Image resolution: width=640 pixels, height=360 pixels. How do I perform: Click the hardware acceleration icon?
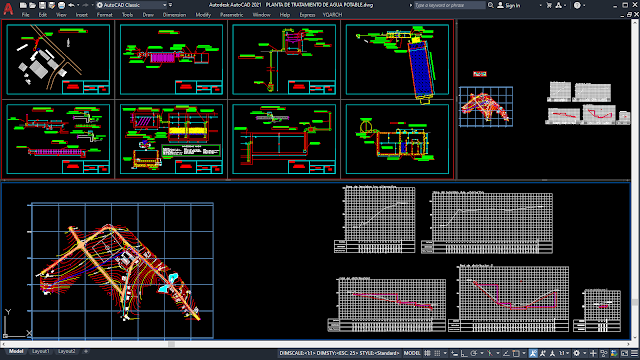pyautogui.click(x=614, y=353)
